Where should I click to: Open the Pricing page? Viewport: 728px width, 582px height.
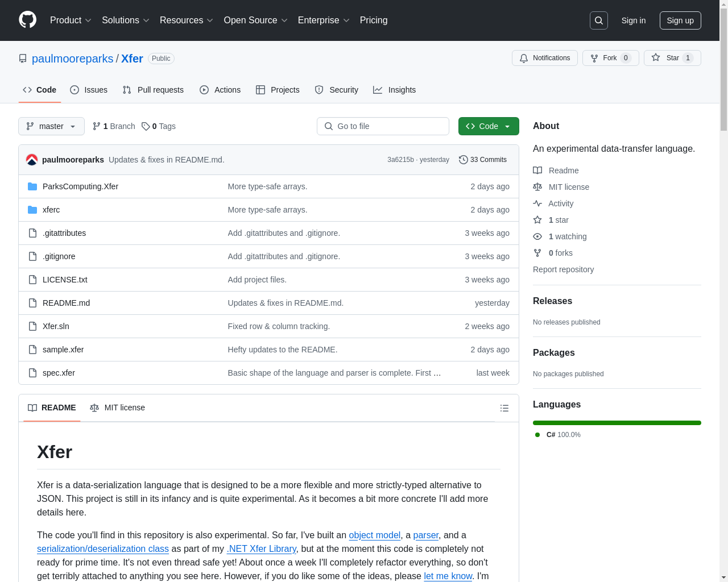tap(374, 20)
